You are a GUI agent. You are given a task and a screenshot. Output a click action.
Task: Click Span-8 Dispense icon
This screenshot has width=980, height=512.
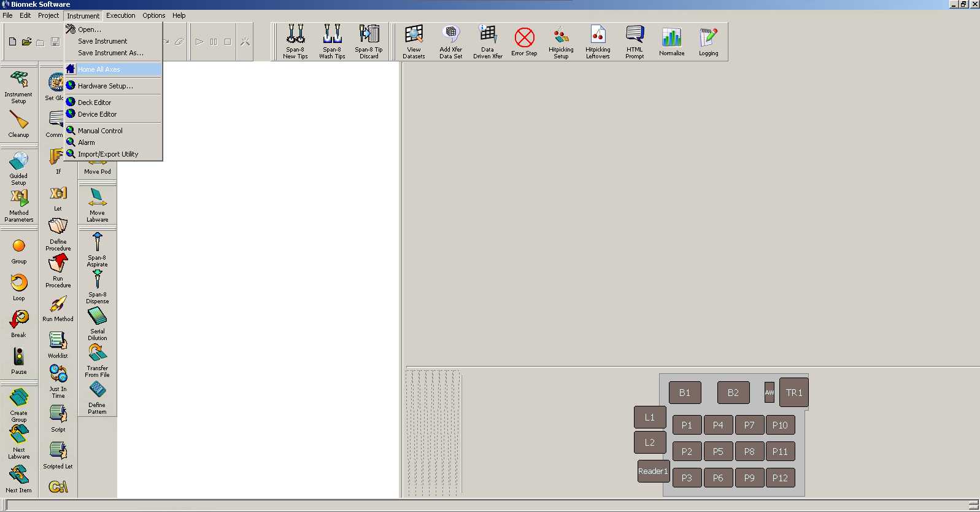pyautogui.click(x=97, y=287)
